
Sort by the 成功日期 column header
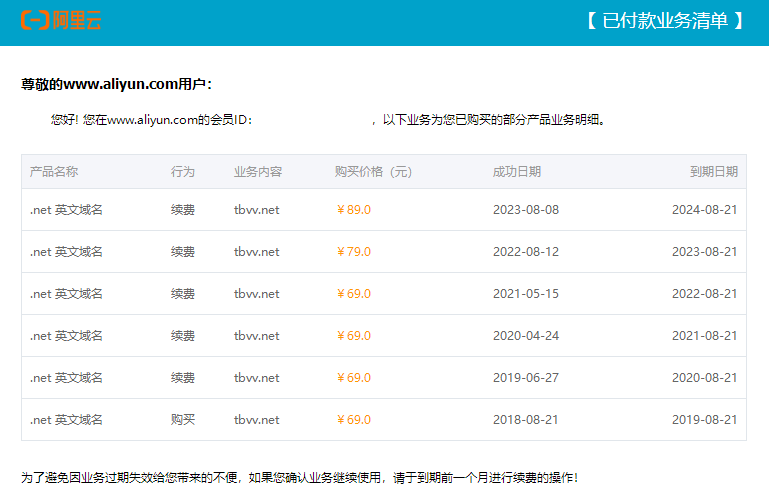(516, 172)
